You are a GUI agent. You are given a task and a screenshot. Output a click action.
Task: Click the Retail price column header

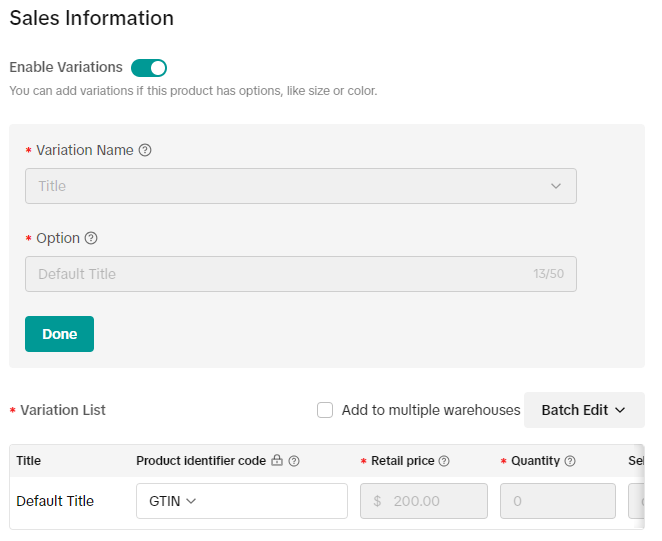coord(402,461)
